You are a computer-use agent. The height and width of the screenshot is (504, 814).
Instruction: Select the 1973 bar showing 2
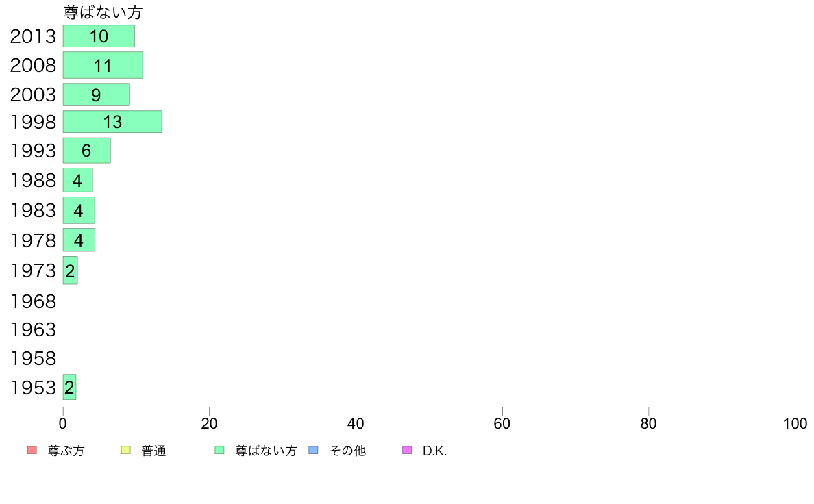click(70, 270)
